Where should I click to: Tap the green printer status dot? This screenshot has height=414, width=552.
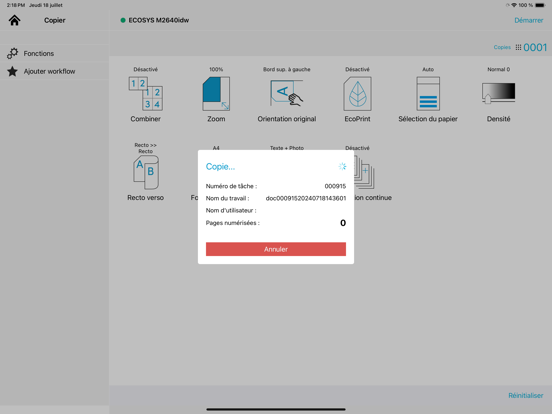[123, 20]
